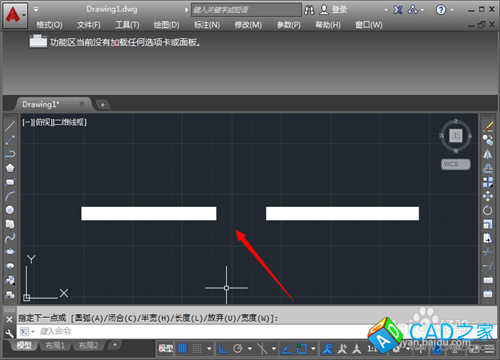Click the new drawing tab plus button
Viewport: 500px width, 360px height.
point(103,105)
